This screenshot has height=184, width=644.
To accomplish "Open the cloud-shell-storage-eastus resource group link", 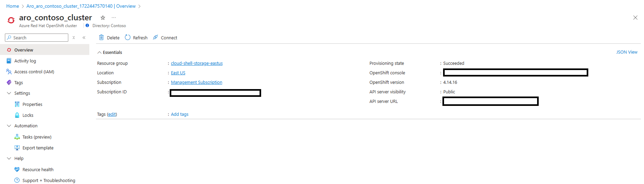I will [197, 63].
